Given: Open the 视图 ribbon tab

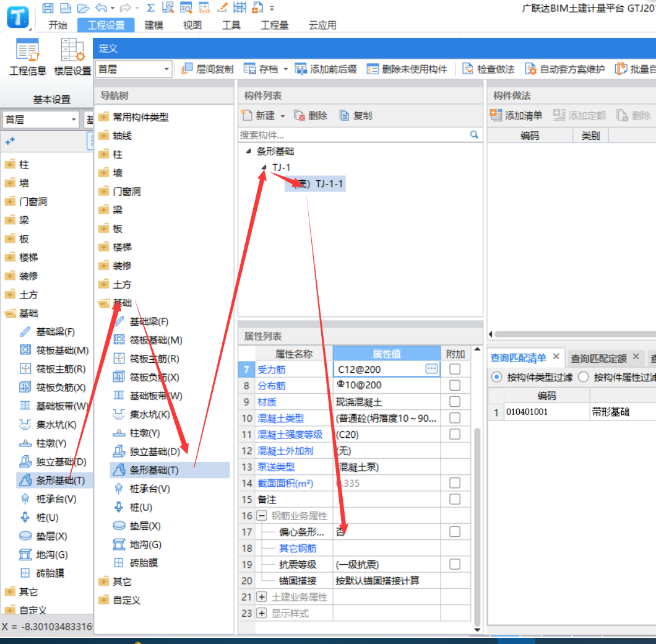Looking at the screenshot, I should click(192, 25).
